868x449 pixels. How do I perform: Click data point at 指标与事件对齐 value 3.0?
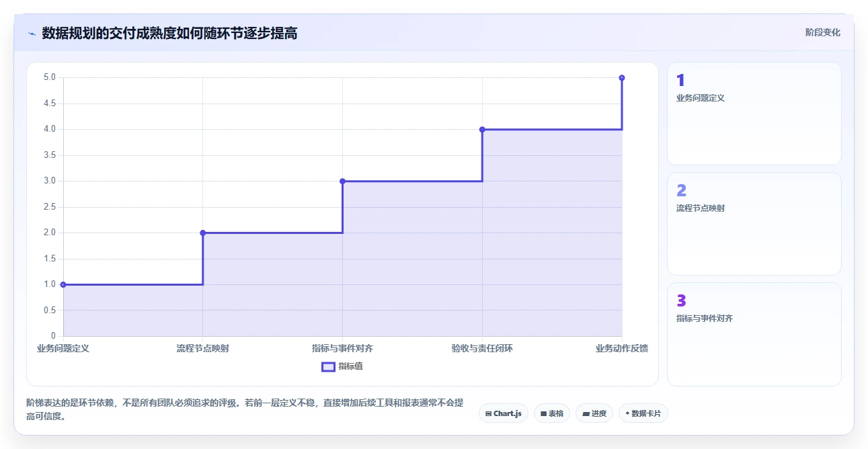tap(342, 181)
